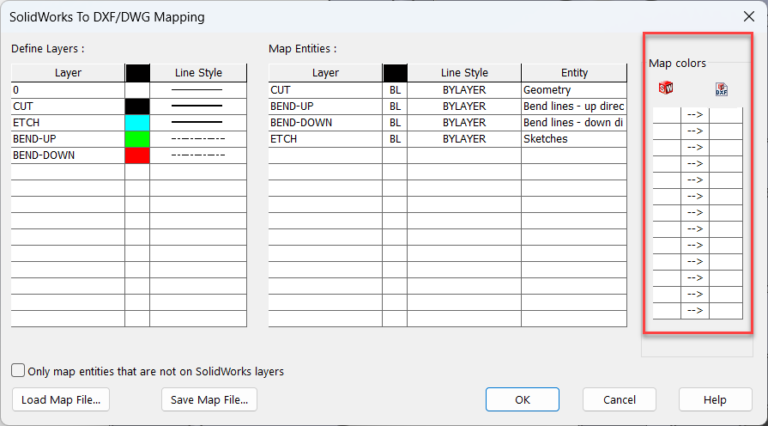Image resolution: width=768 pixels, height=426 pixels.
Task: Click the DXF file icon under Map colors
Action: point(721,89)
